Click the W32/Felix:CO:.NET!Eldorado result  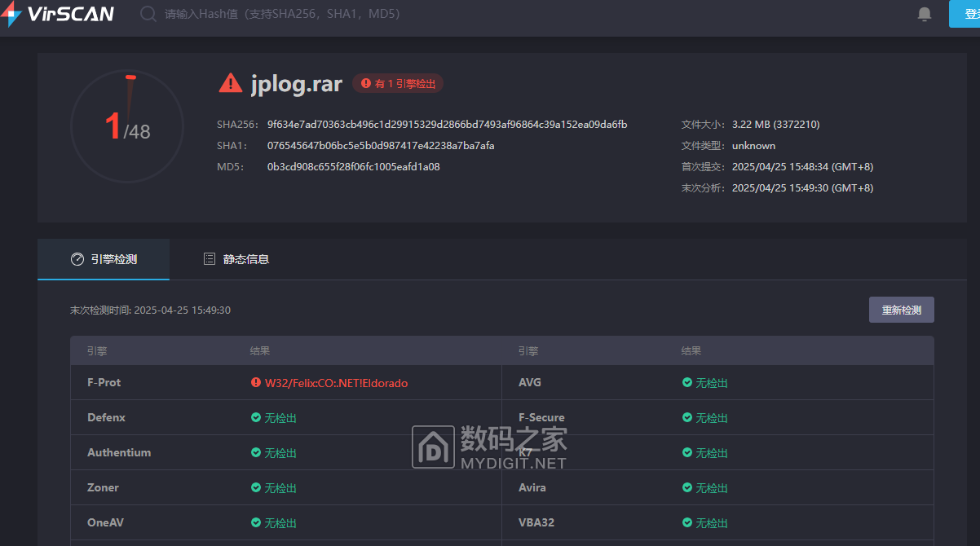coord(336,383)
